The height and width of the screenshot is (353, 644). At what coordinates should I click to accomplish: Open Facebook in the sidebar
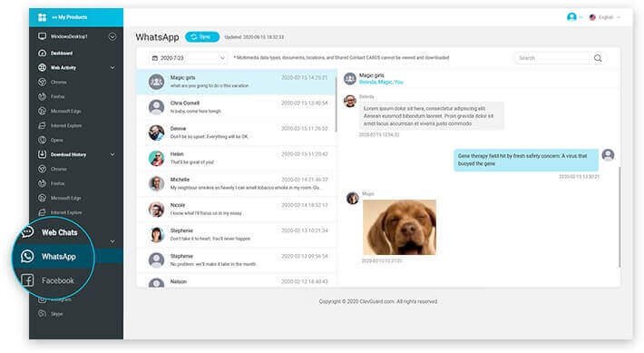click(57, 280)
